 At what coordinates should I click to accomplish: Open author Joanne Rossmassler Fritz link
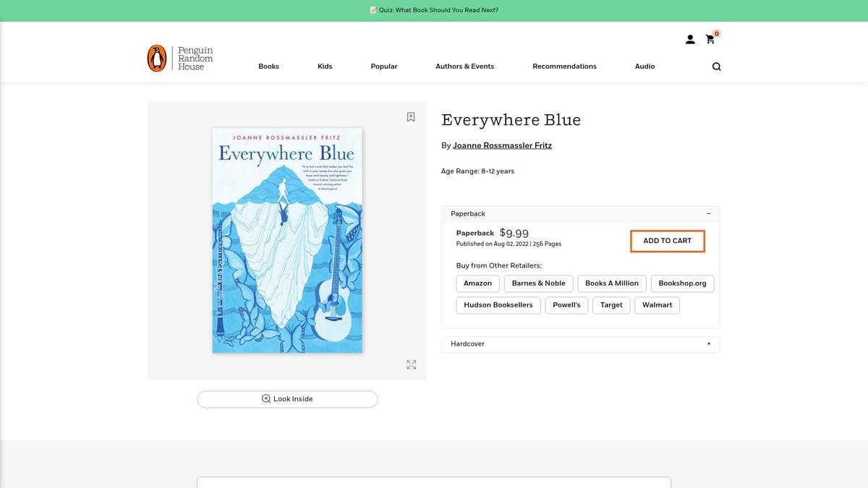click(x=502, y=146)
